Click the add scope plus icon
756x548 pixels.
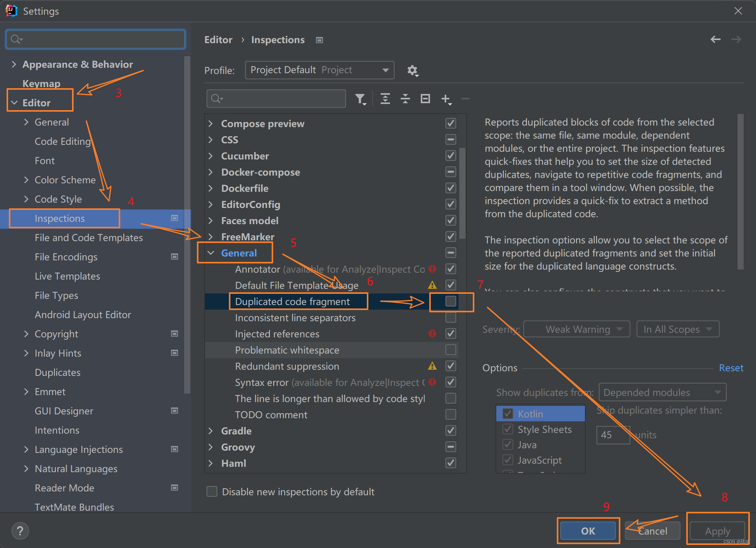click(446, 99)
